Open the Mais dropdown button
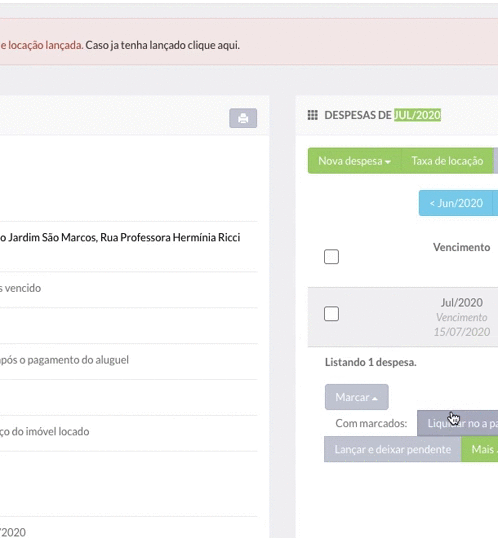Screen dimensions: 498x538 pos(479,449)
